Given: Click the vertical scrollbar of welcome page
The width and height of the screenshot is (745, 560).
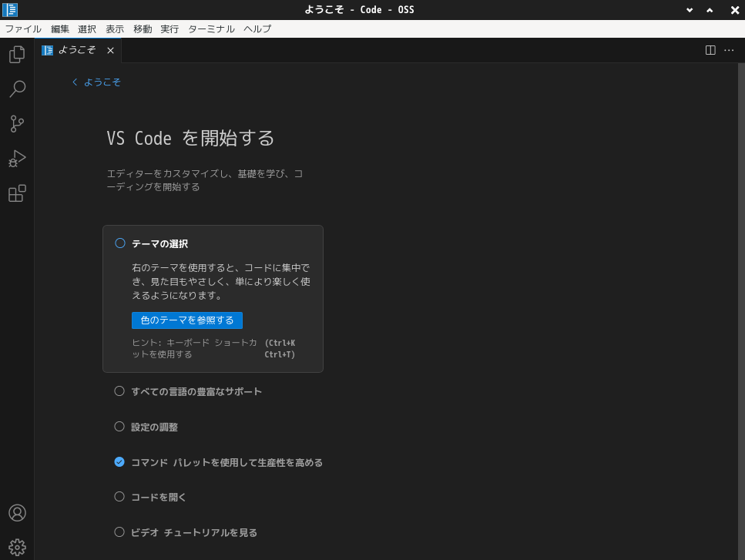Looking at the screenshot, I should [741, 311].
